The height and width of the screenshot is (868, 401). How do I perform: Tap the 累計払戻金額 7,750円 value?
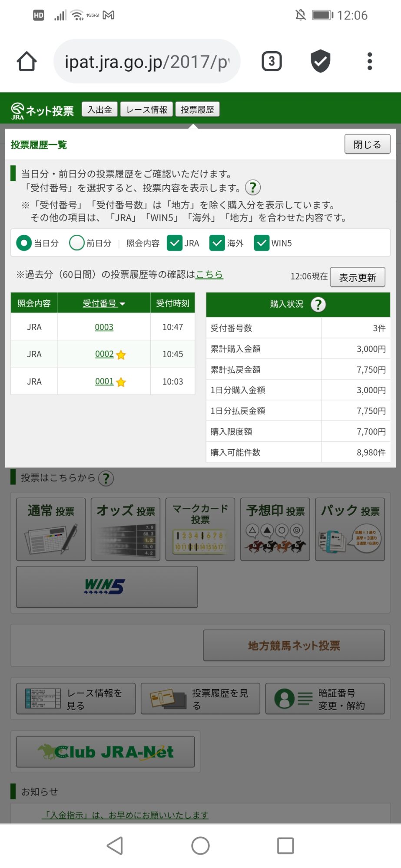[371, 370]
